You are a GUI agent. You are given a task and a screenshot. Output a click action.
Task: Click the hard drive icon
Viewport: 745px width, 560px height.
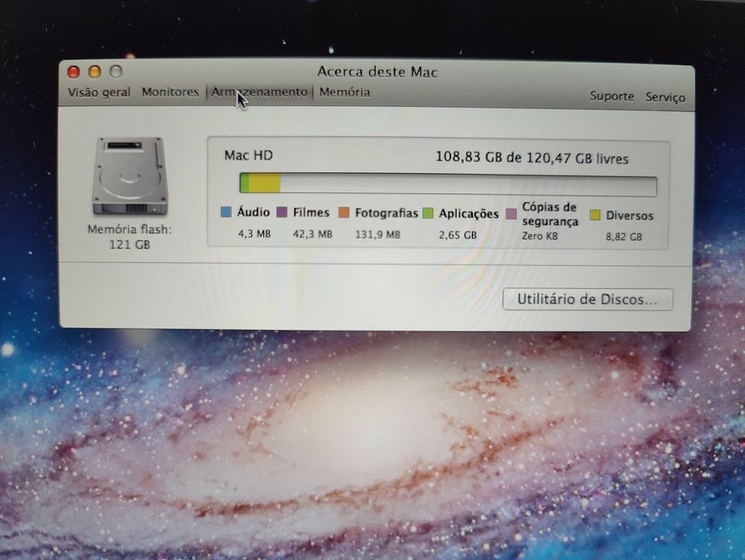pos(130,176)
